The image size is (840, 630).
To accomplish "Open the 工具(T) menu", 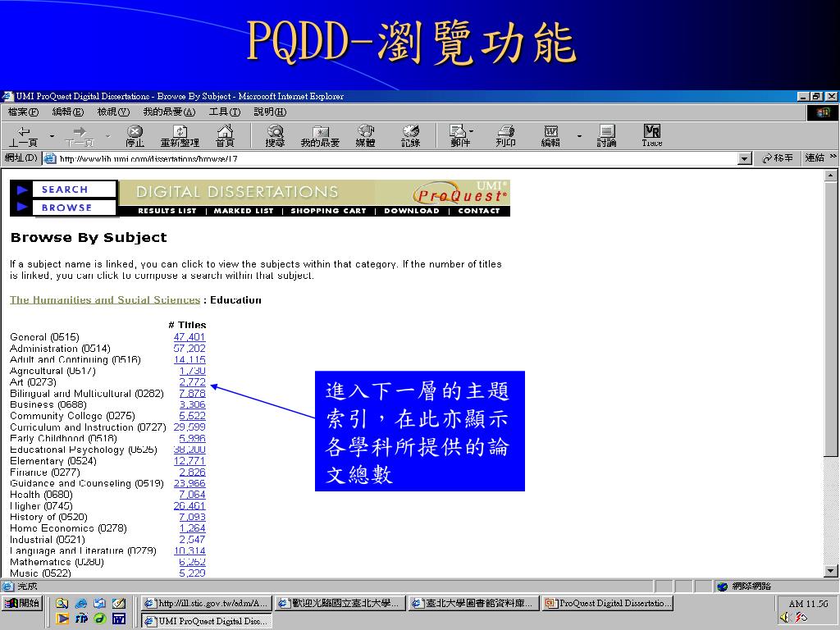I will click(225, 112).
